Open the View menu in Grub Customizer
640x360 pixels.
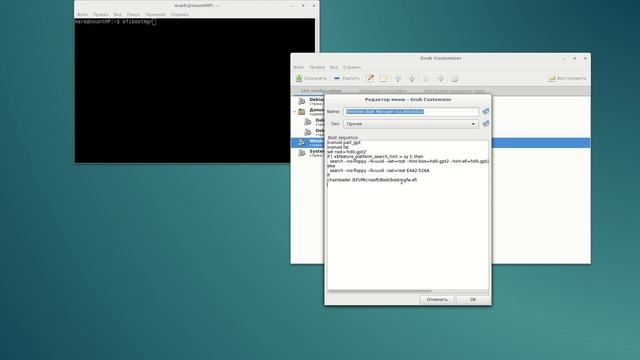pyautogui.click(x=334, y=67)
